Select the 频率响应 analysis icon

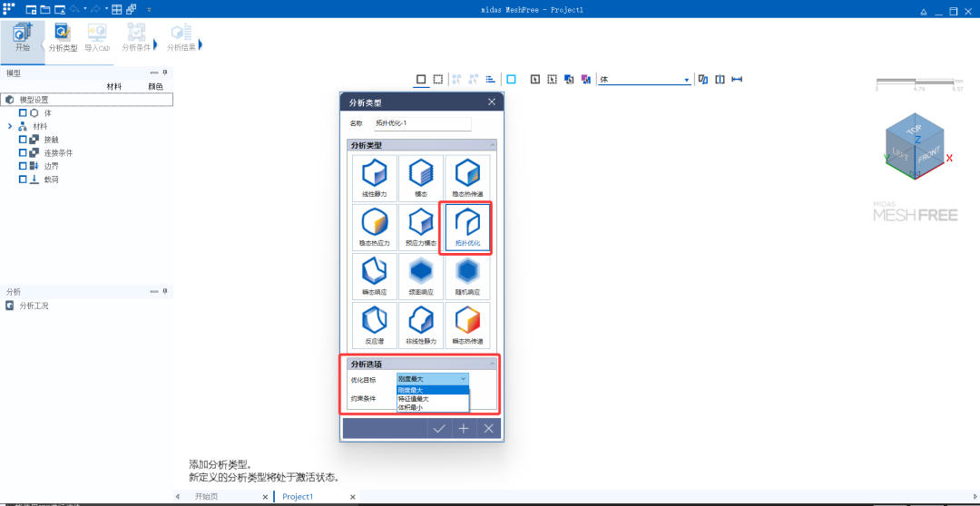pos(421,276)
